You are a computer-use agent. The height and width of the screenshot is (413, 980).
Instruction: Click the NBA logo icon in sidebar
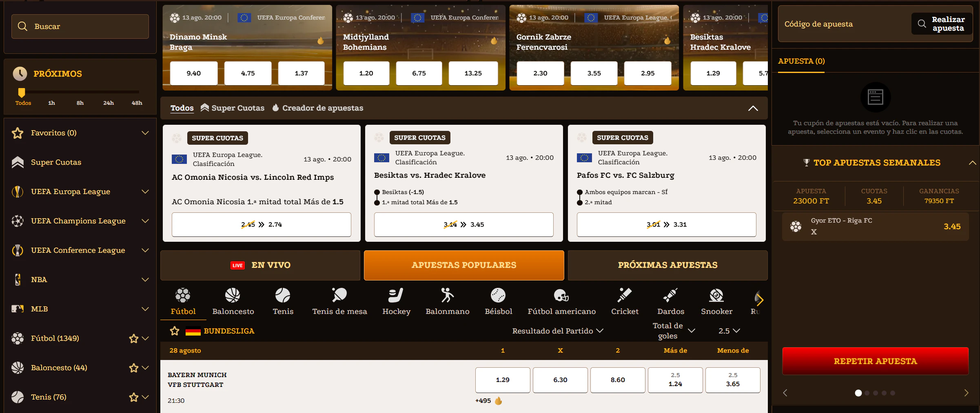tap(18, 280)
